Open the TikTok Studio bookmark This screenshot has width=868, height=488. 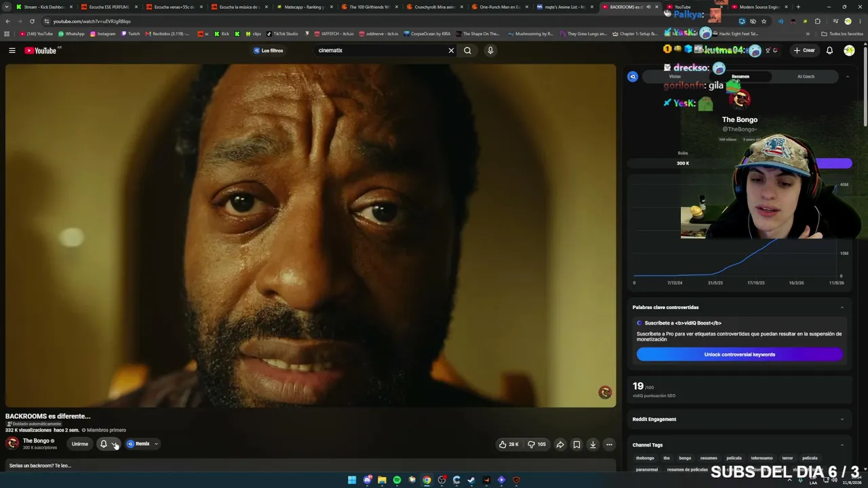(282, 34)
